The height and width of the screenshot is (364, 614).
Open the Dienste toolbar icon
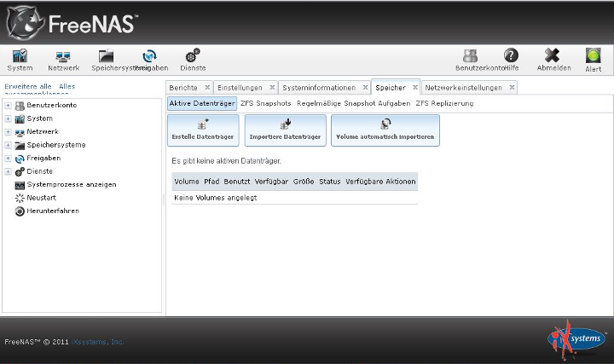[193, 56]
